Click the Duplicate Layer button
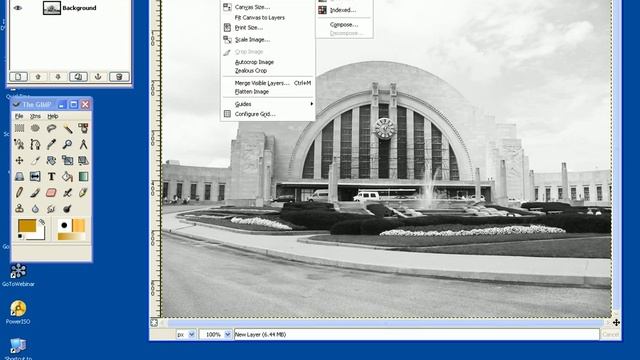 (x=78, y=76)
